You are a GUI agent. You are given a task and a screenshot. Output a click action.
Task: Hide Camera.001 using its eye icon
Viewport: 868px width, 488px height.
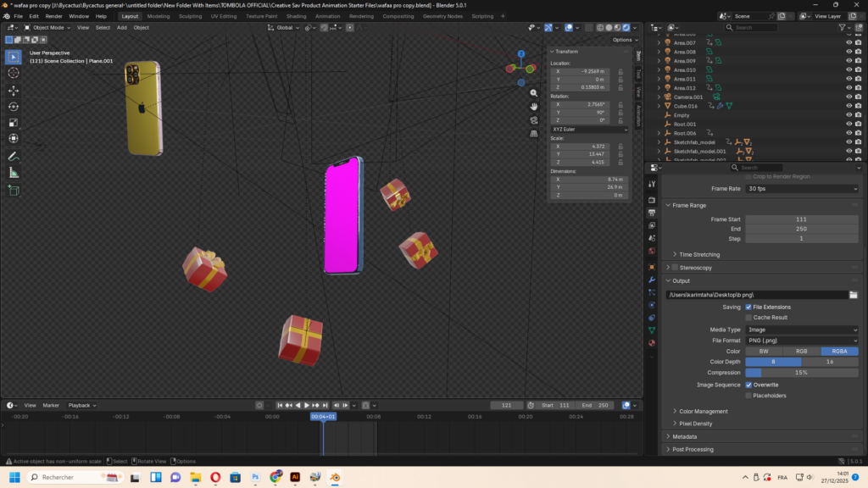point(849,97)
